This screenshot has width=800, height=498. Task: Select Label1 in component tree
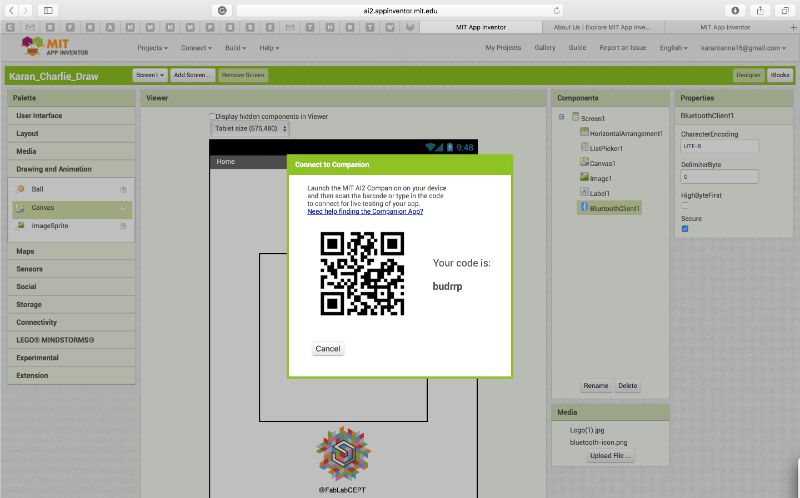pyautogui.click(x=595, y=193)
